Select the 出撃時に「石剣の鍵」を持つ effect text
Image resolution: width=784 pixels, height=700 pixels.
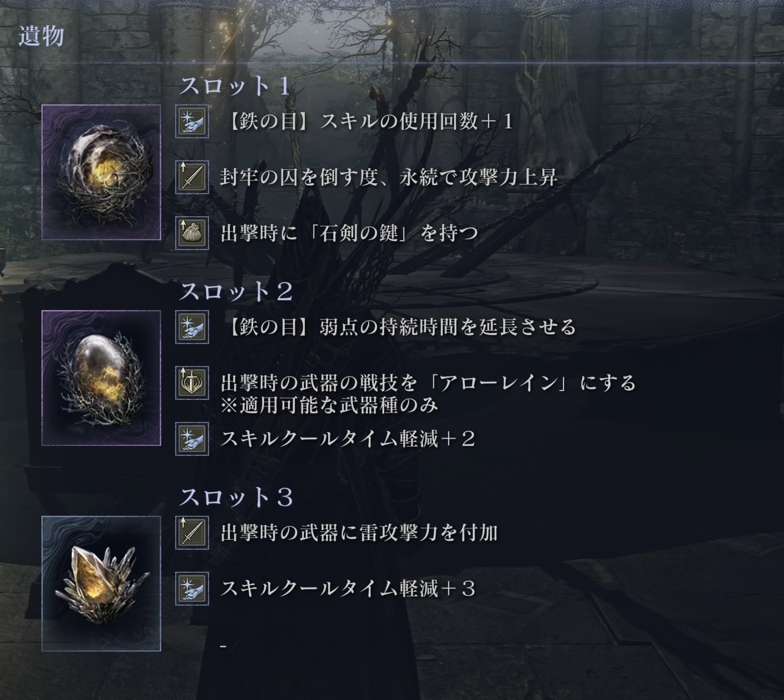(x=349, y=233)
